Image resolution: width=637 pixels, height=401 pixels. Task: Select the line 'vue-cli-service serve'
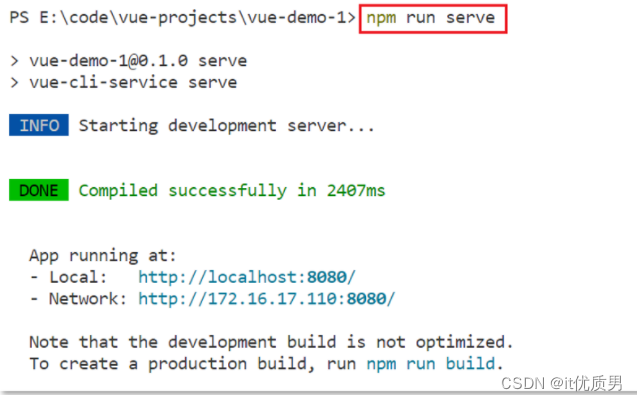point(133,82)
